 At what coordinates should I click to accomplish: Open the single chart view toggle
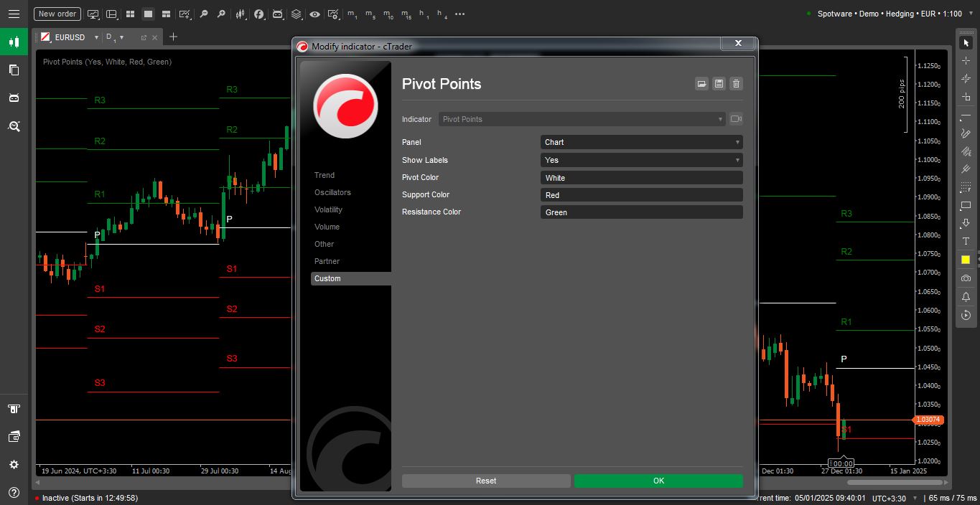147,14
